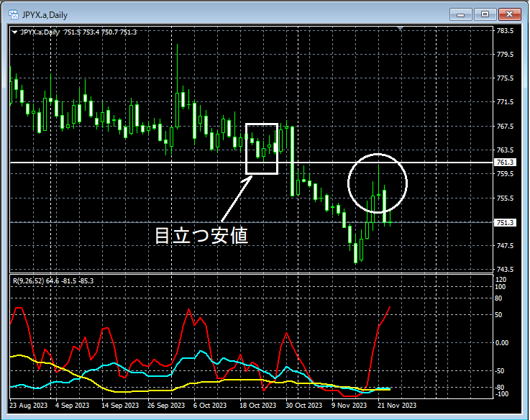Click the 18 Oct 2023 date label

(257, 405)
